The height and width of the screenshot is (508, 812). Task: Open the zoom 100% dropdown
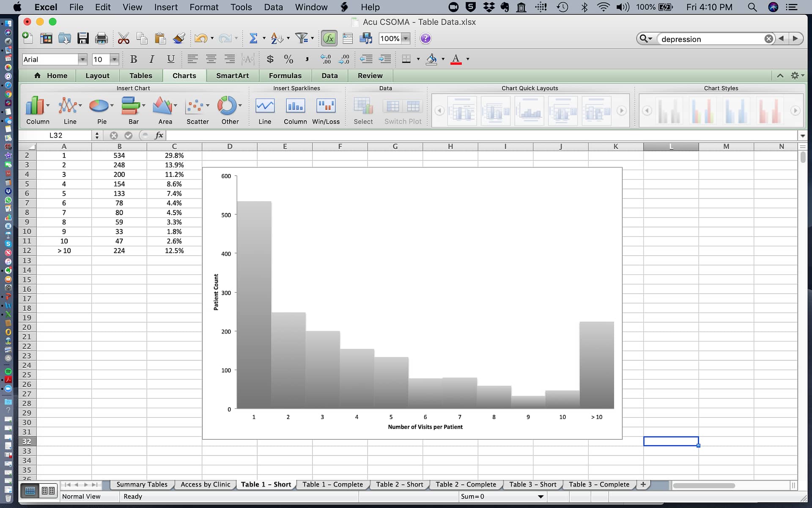406,39
